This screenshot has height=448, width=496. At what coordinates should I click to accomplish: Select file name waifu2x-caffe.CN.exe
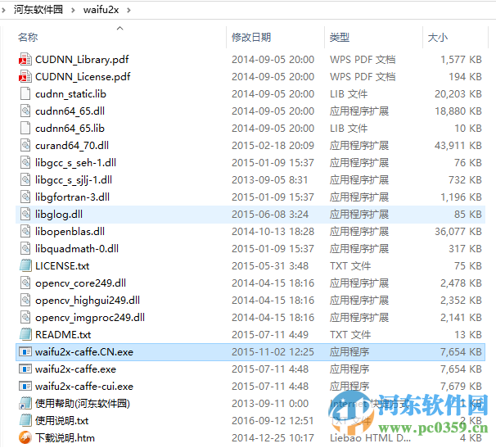click(84, 352)
